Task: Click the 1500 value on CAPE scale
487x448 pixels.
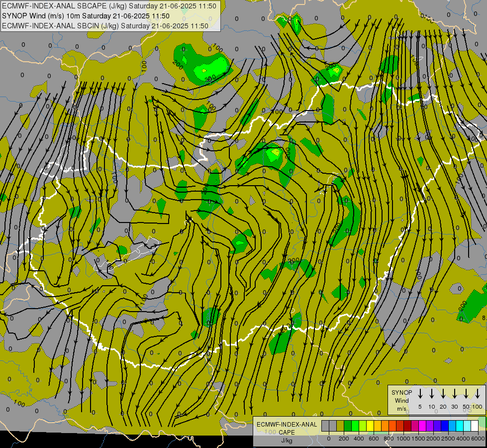Action: pyautogui.click(x=418, y=439)
